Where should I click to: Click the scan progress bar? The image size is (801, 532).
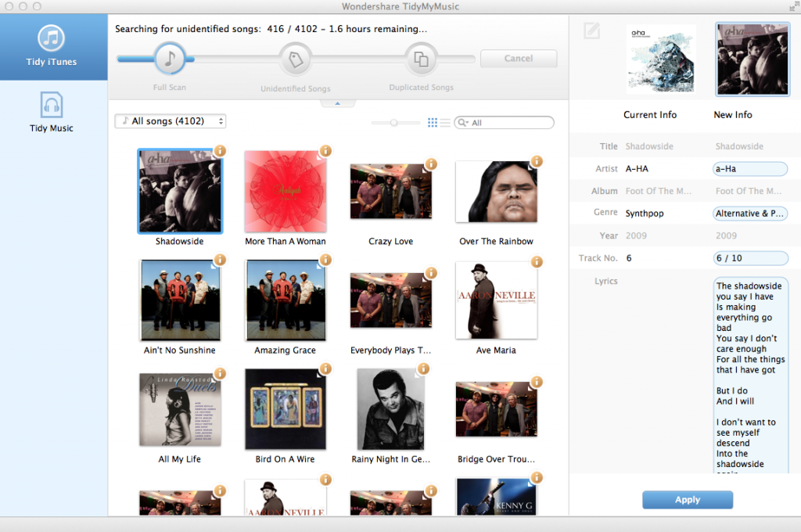click(x=296, y=59)
